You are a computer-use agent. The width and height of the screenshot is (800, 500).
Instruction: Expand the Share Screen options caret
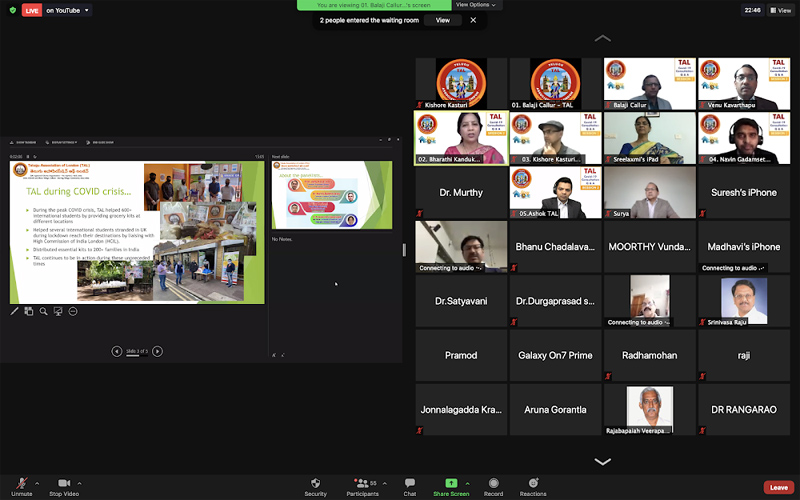click(x=467, y=483)
